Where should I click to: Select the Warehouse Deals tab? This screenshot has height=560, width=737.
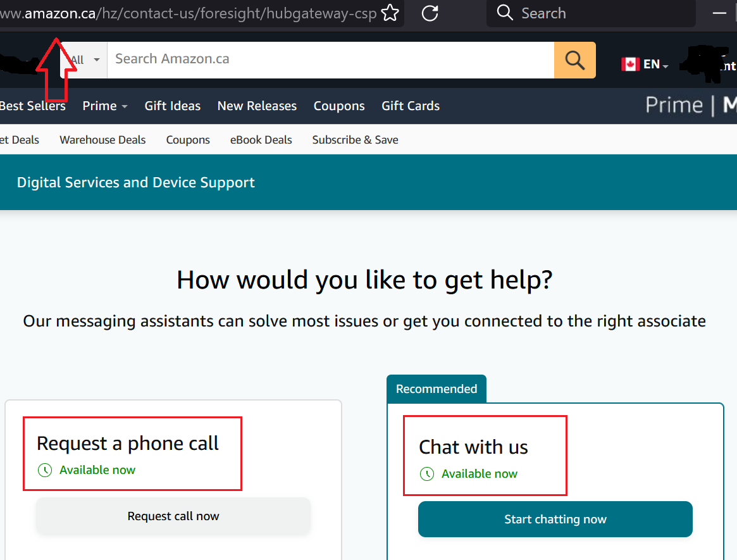tap(102, 140)
